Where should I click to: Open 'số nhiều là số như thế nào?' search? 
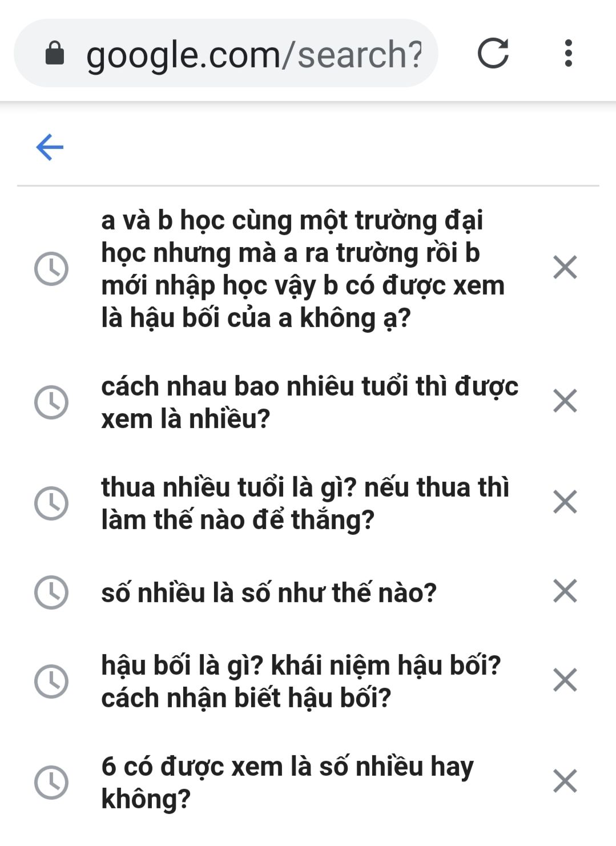pyautogui.click(x=269, y=592)
